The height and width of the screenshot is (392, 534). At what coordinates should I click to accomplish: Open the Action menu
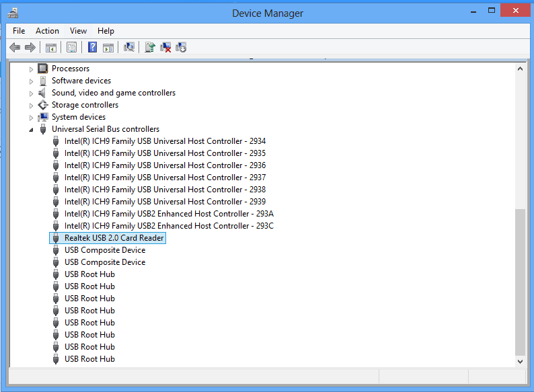(x=47, y=31)
